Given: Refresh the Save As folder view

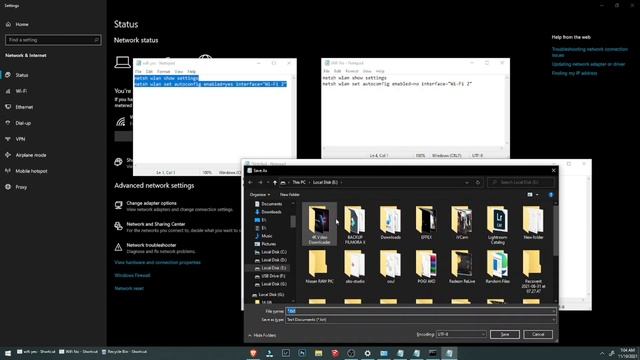Looking at the screenshot, I should click(x=478, y=182).
